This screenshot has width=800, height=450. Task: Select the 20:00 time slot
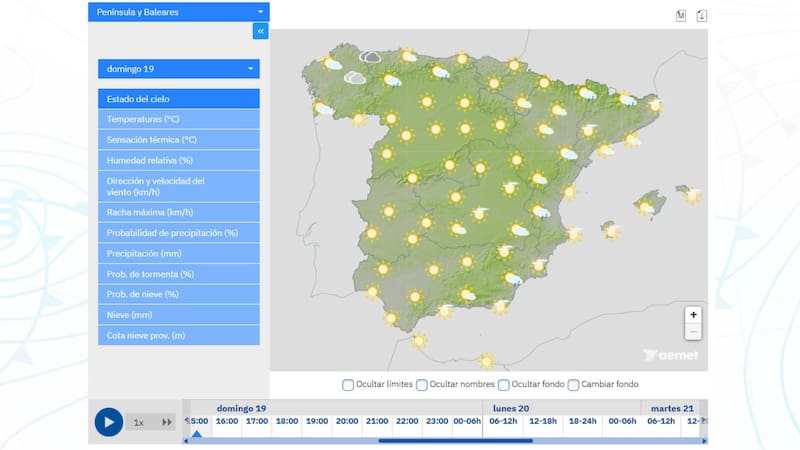347,421
